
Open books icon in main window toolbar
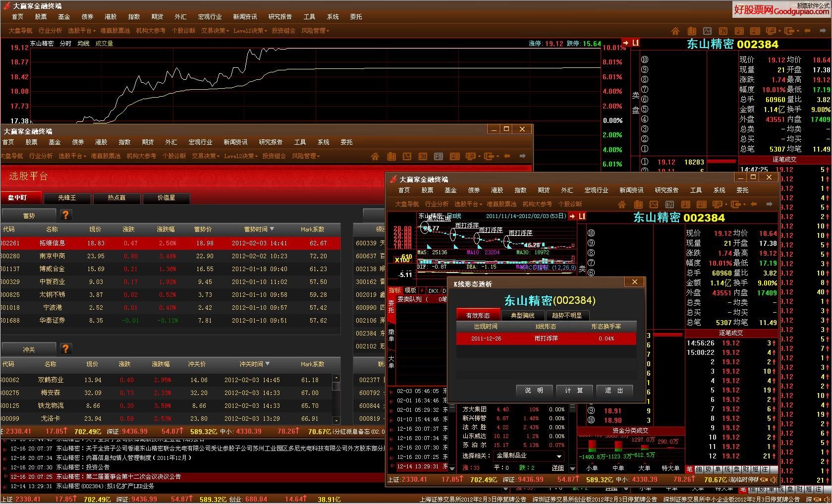[x=691, y=31]
